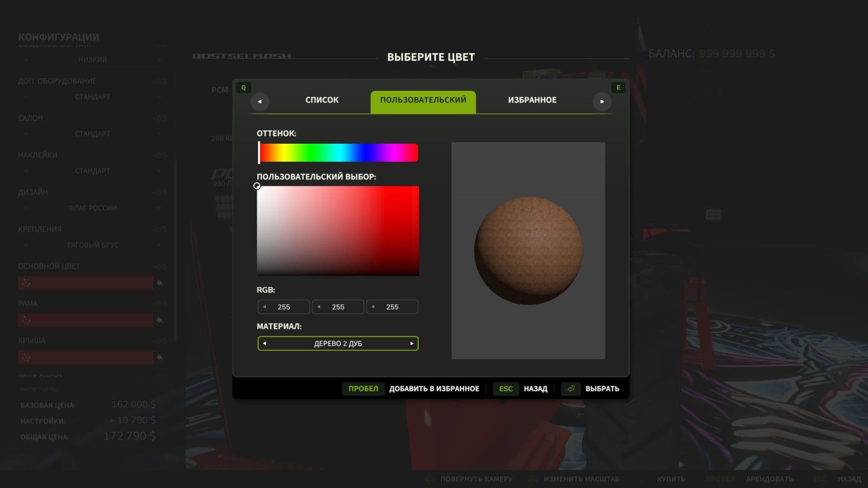Decrease the red RGB value with its stepper arrow
Viewport: 868px width, 488px height.
point(264,307)
